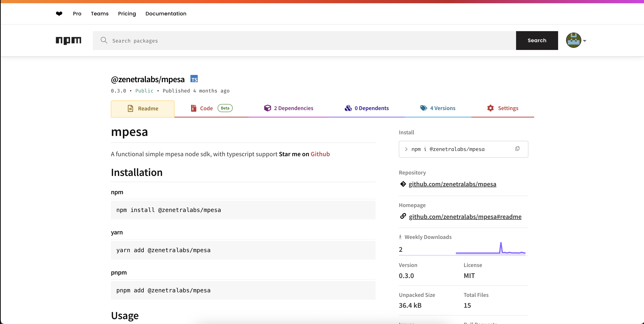Click the homepage chain link icon
The width and height of the screenshot is (644, 324).
(x=403, y=216)
